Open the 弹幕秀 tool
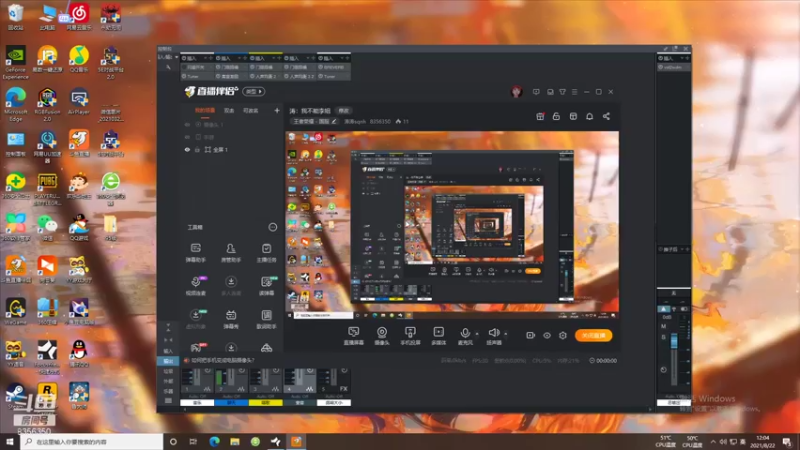The height and width of the screenshot is (450, 800). tap(231, 319)
